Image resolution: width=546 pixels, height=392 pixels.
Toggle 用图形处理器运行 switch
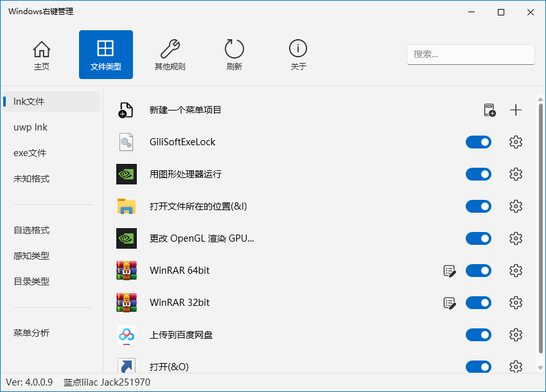[x=479, y=174]
